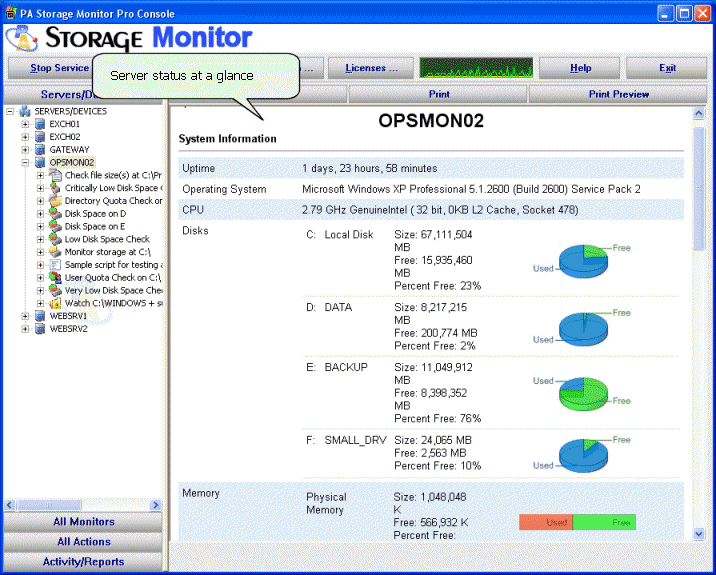
Task: Click the EXCH02 server icon
Action: point(40,137)
